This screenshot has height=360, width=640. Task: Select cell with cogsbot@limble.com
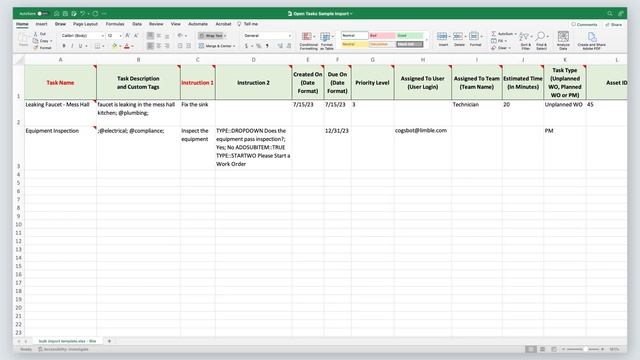[x=422, y=148]
